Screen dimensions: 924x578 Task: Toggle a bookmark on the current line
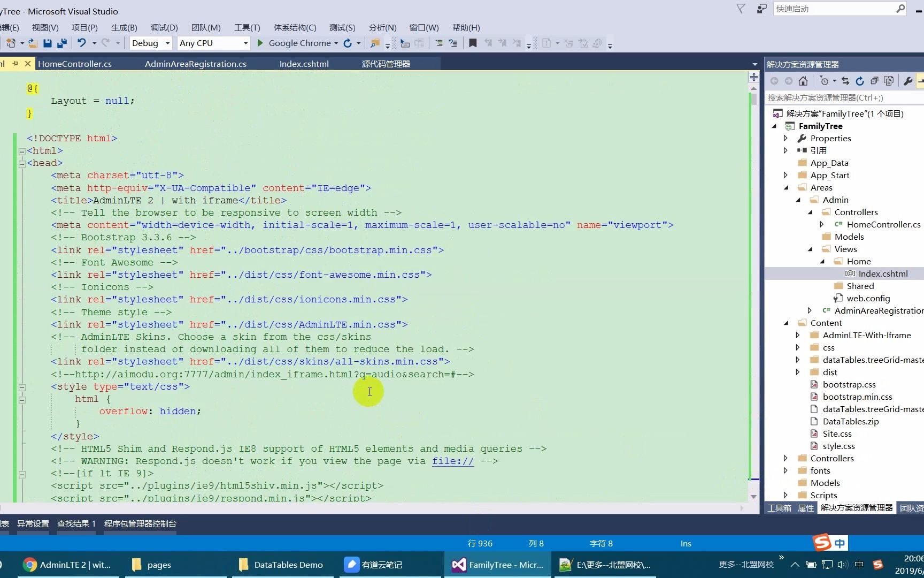tap(473, 43)
